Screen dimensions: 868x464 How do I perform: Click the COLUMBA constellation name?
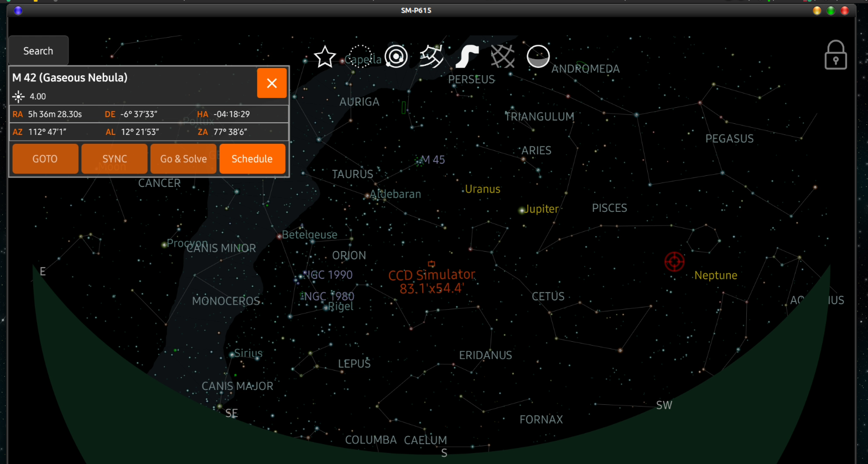[x=371, y=440]
